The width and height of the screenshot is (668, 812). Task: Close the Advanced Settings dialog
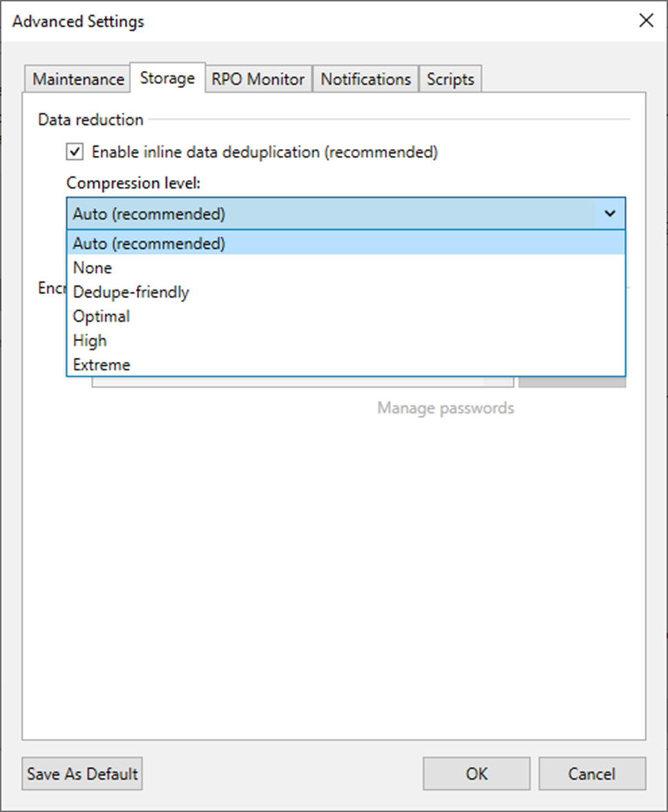(646, 21)
